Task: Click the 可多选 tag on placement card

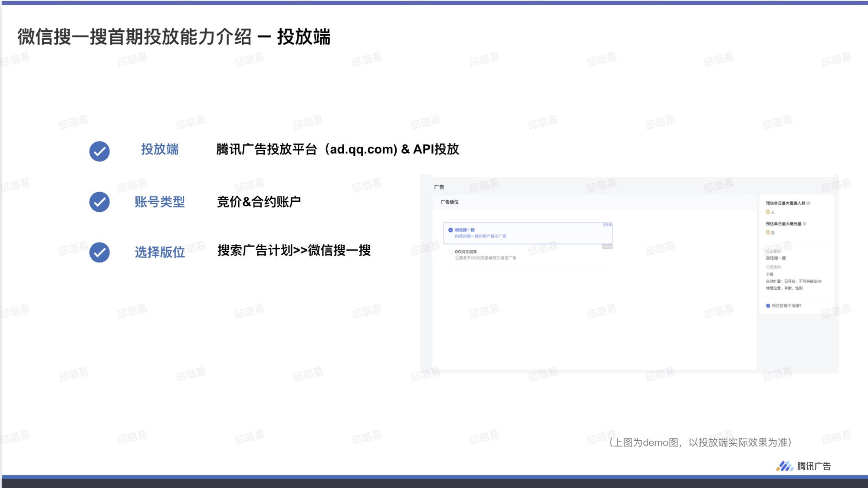Action: [x=607, y=225]
